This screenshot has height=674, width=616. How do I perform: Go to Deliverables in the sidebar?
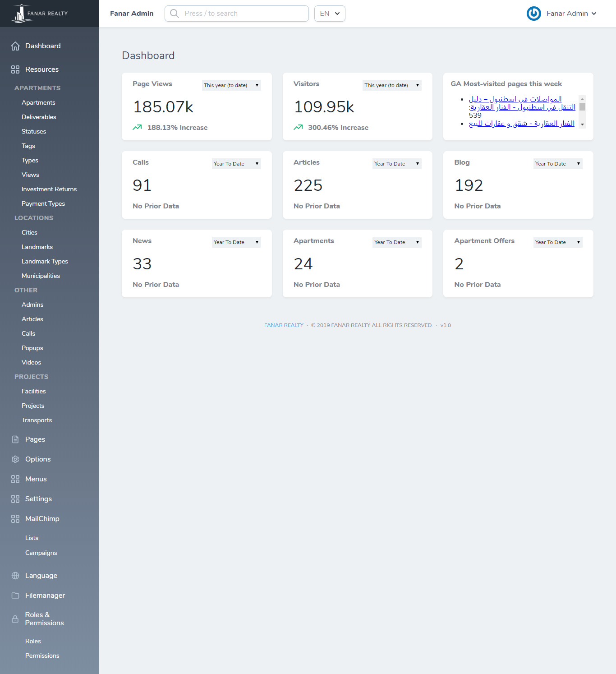click(39, 117)
